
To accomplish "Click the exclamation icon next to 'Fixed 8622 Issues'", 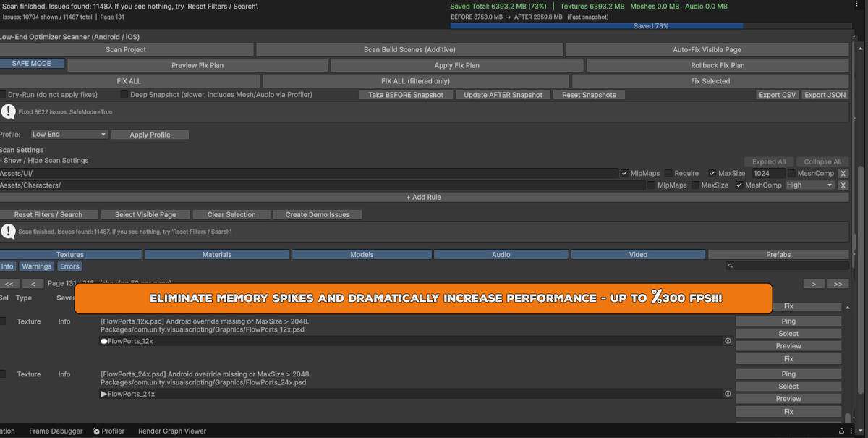I will 7,111.
